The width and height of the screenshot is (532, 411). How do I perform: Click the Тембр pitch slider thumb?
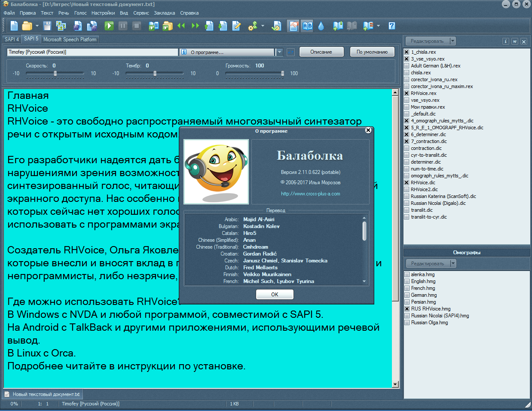click(155, 73)
